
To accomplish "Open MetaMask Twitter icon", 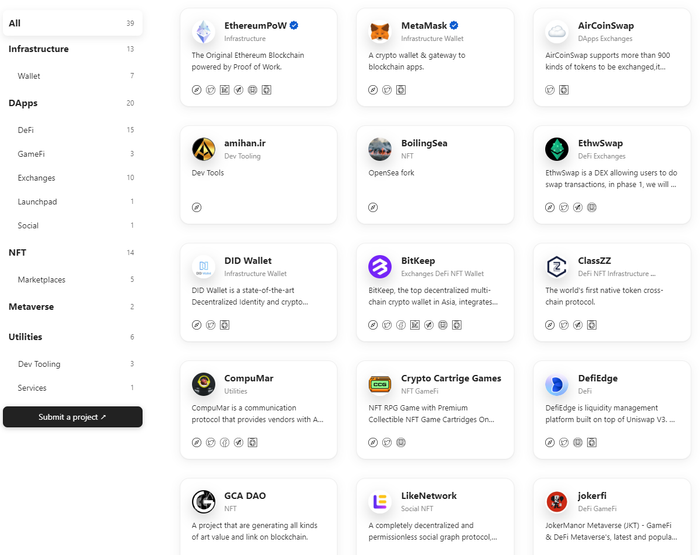I will [387, 90].
